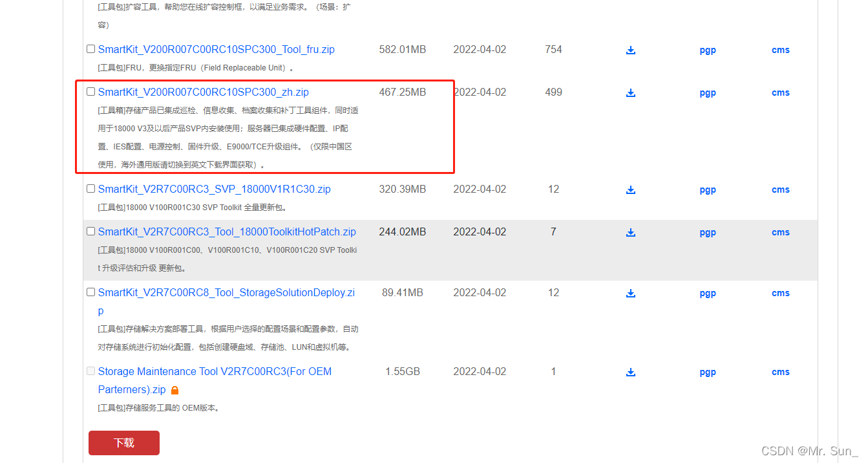Image resolution: width=868 pixels, height=463 pixels.
Task: Check the StorageSolutionDeploy.zip checkbox
Action: (91, 292)
